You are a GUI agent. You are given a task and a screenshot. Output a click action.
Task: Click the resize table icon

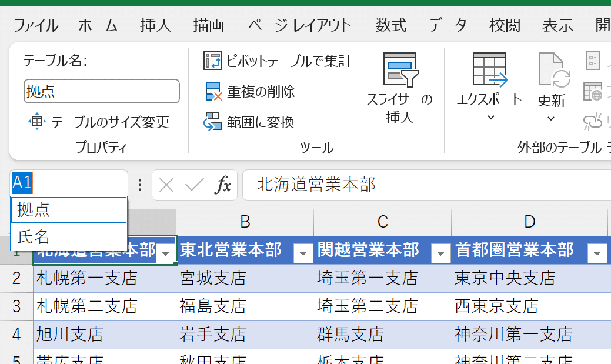[x=36, y=122]
